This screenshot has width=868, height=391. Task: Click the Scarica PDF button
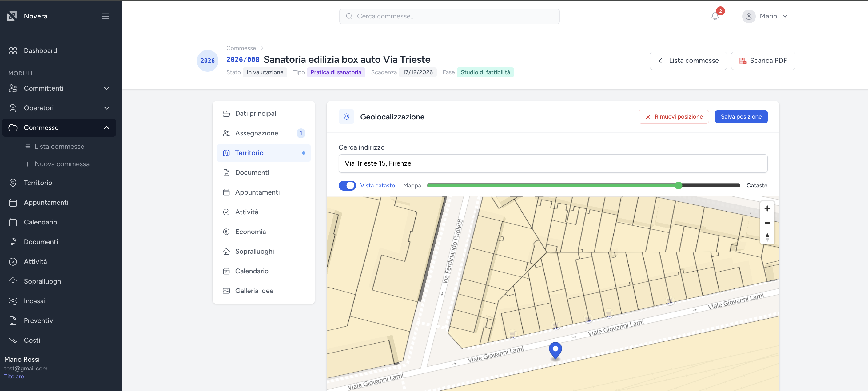pos(763,61)
